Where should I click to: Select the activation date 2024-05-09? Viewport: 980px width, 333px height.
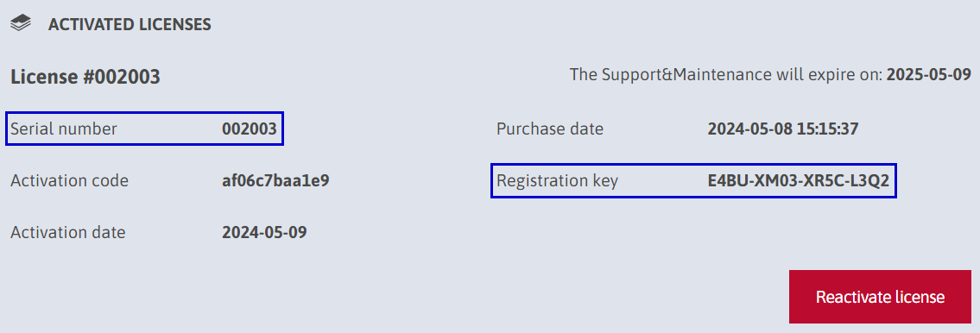(x=264, y=233)
